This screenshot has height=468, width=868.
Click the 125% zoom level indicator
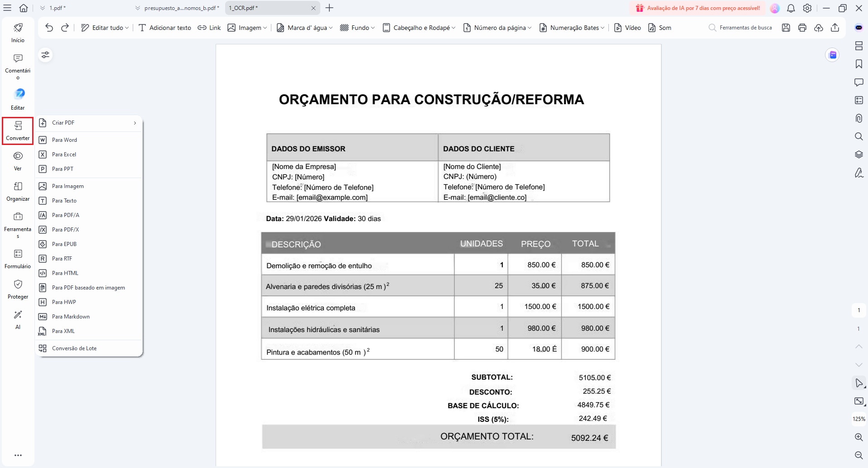click(x=859, y=419)
